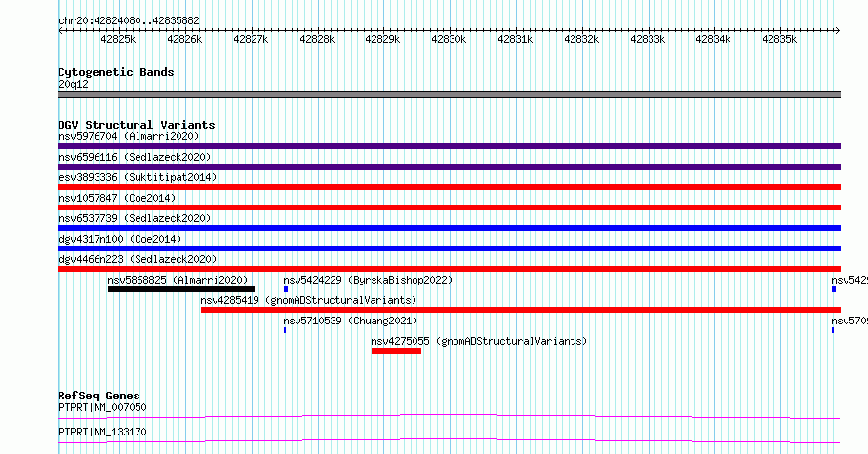The height and width of the screenshot is (454, 868).
Task: Click the tiny nsv5710539 (Chuang2021) marker
Action: pyautogui.click(x=285, y=330)
